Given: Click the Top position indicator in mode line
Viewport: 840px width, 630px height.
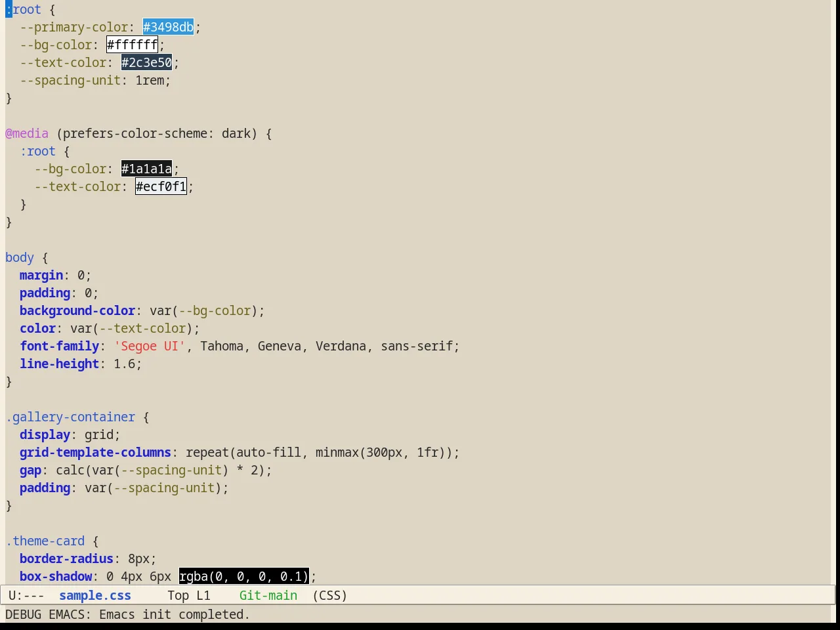Looking at the screenshot, I should click(178, 595).
